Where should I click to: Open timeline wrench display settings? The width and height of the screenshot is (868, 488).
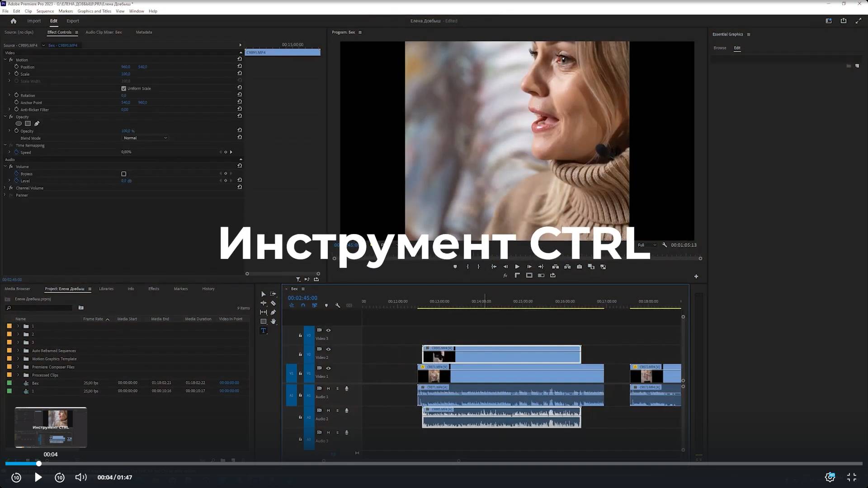click(x=338, y=305)
